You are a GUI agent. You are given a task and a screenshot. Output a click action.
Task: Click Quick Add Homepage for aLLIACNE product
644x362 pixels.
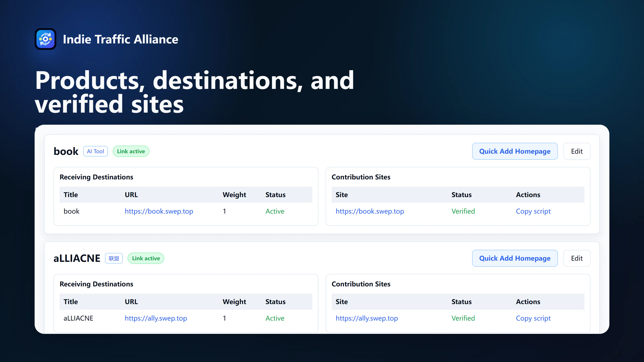pos(515,258)
